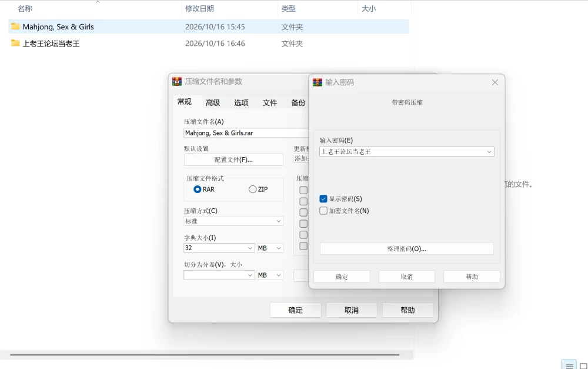Viewport: 588px width, 369px height.
Task: Click the 配置文件(F)... button
Action: (x=233, y=159)
